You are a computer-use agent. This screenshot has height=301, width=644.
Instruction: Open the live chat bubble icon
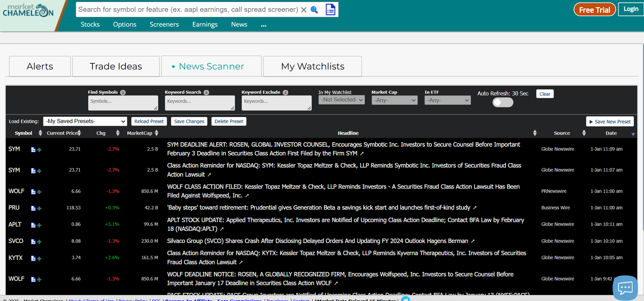pos(625,288)
